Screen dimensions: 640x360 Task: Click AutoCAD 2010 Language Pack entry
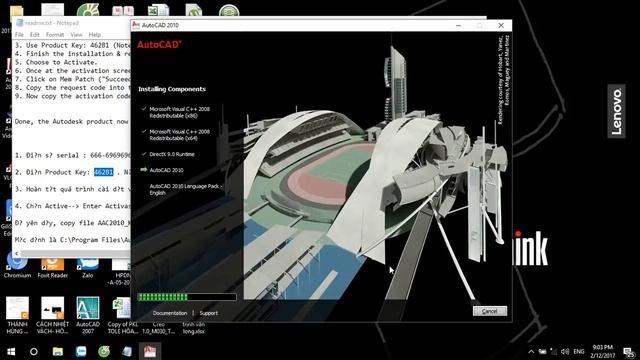pyautogui.click(x=186, y=189)
